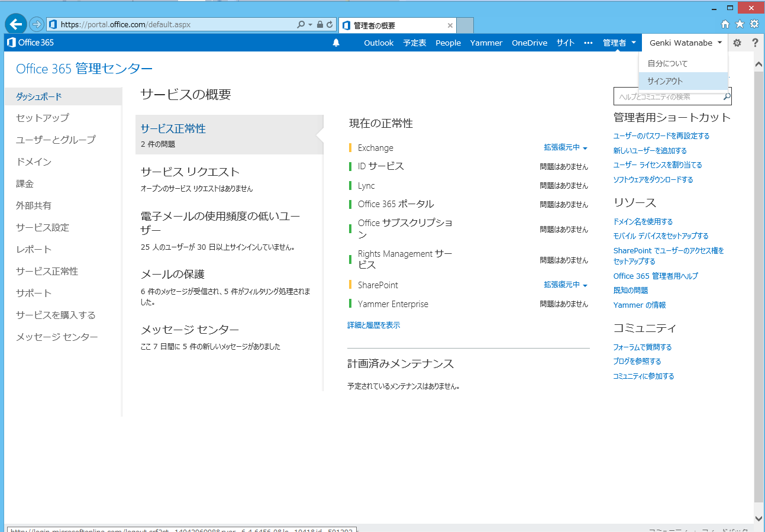The width and height of the screenshot is (765, 532).
Task: Click ブログを参照する link
Action: click(637, 361)
